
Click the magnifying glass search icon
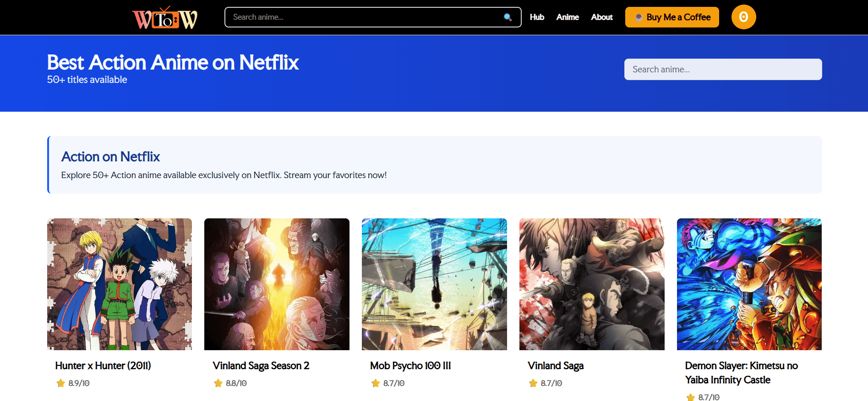(x=508, y=17)
